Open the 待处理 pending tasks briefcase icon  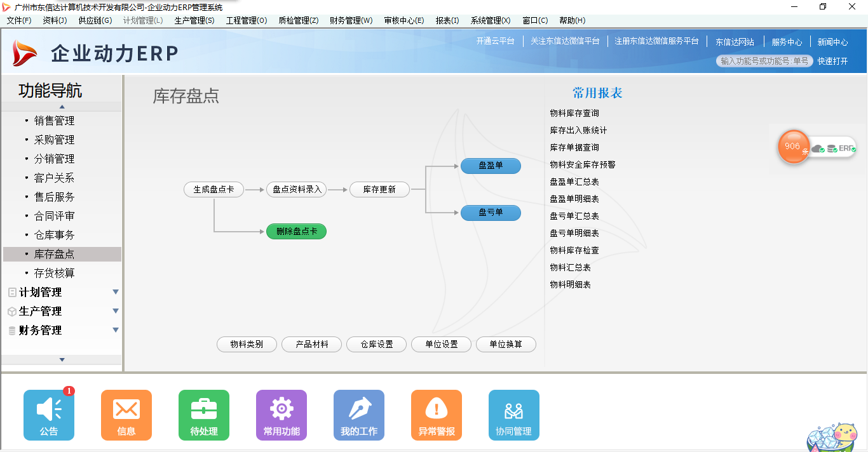click(x=203, y=415)
